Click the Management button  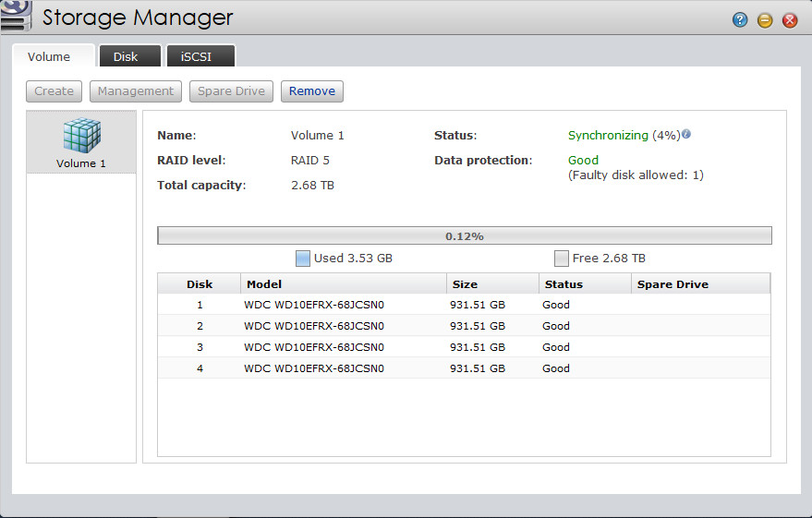pyautogui.click(x=136, y=91)
